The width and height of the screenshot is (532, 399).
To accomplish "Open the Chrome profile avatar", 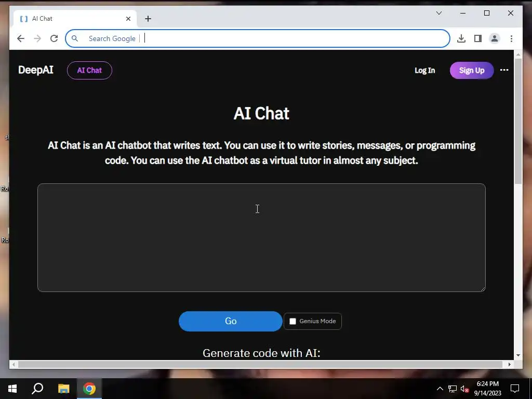I will pos(495,38).
